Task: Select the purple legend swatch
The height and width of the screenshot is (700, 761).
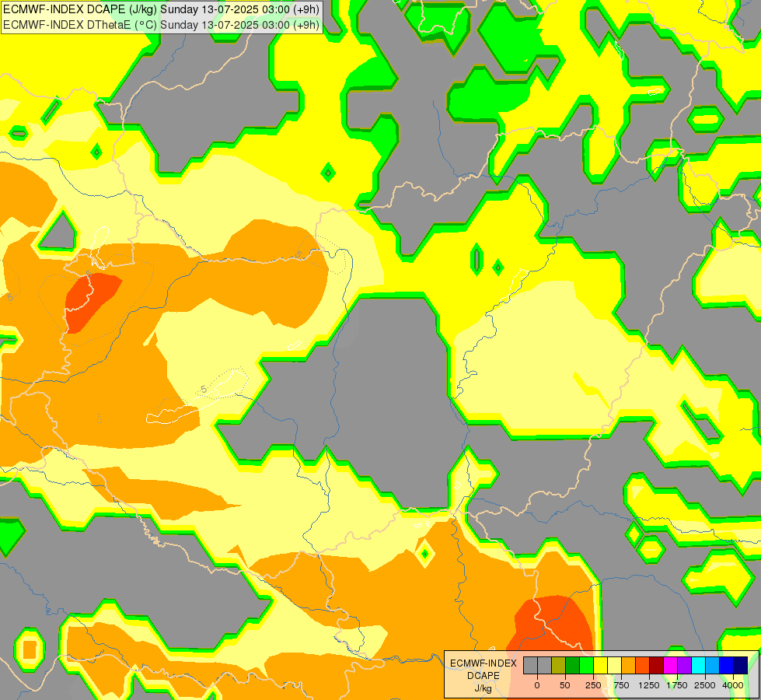Action: click(685, 666)
